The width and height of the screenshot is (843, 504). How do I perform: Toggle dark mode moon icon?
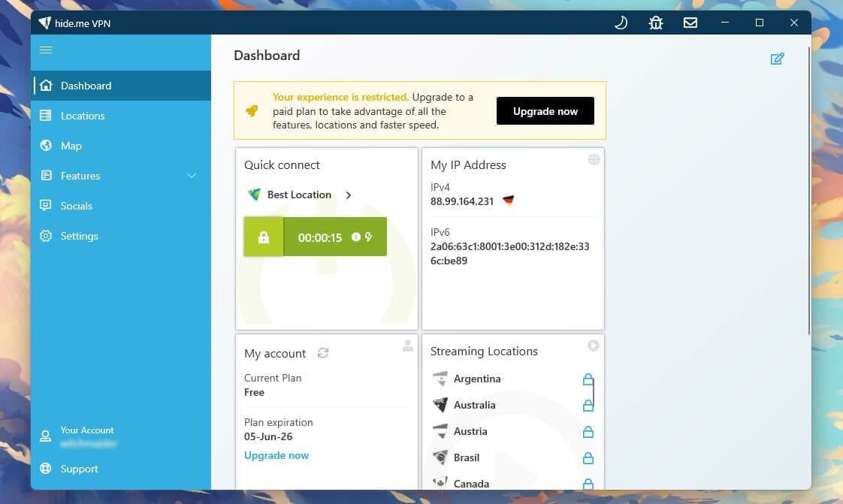(x=621, y=23)
